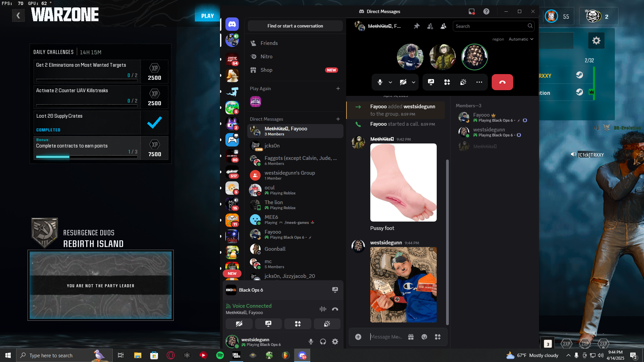Open Spotify from the taskbar
Viewport: 644px width, 362px height.
pyautogui.click(x=220, y=355)
